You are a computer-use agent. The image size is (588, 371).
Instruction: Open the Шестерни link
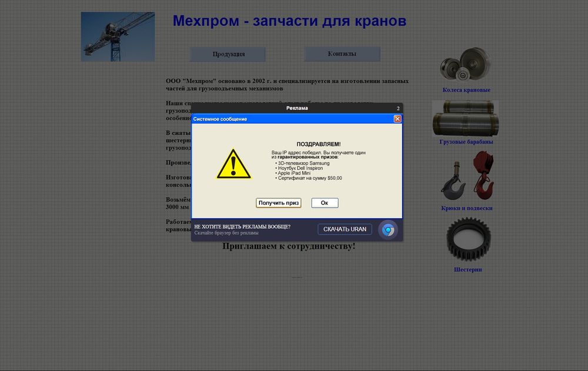(468, 269)
